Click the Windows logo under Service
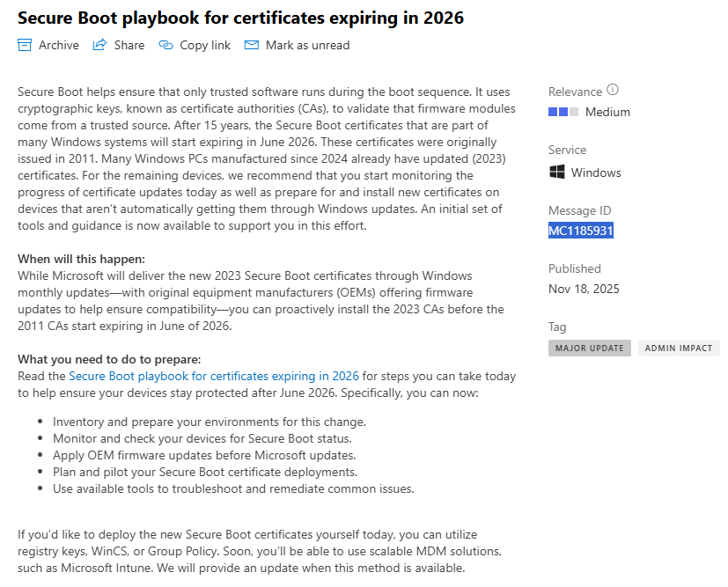 pos(557,172)
